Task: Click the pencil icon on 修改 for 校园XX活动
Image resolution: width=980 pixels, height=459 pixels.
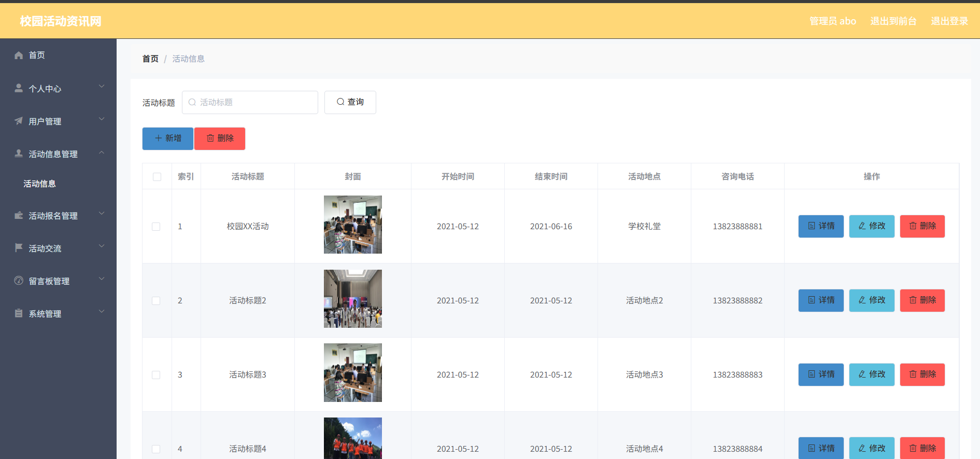Action: coord(862,226)
